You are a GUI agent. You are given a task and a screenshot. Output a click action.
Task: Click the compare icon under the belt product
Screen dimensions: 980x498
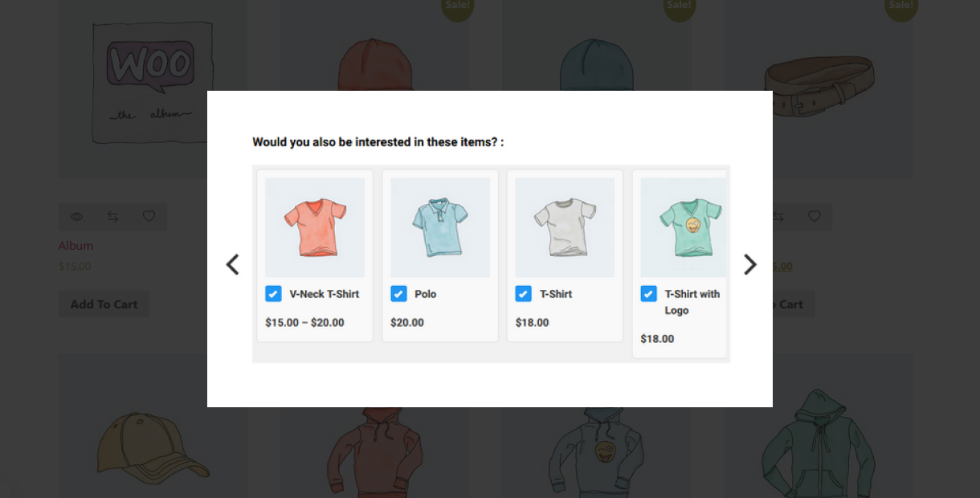tap(778, 216)
